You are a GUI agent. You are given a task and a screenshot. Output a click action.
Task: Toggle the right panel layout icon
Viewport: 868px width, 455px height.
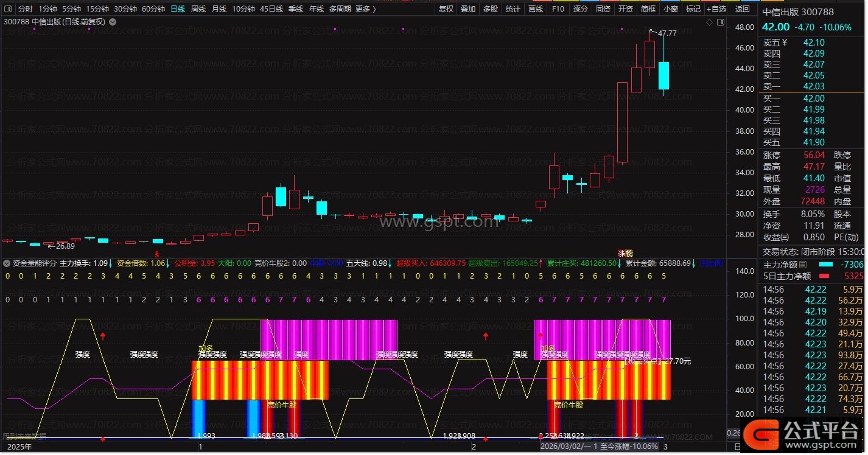coord(720,22)
